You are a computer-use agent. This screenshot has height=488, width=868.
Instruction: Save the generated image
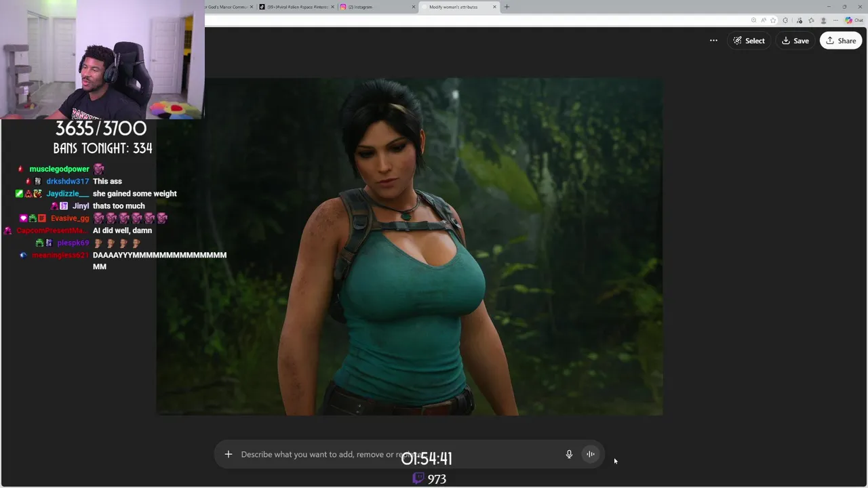pyautogui.click(x=795, y=41)
